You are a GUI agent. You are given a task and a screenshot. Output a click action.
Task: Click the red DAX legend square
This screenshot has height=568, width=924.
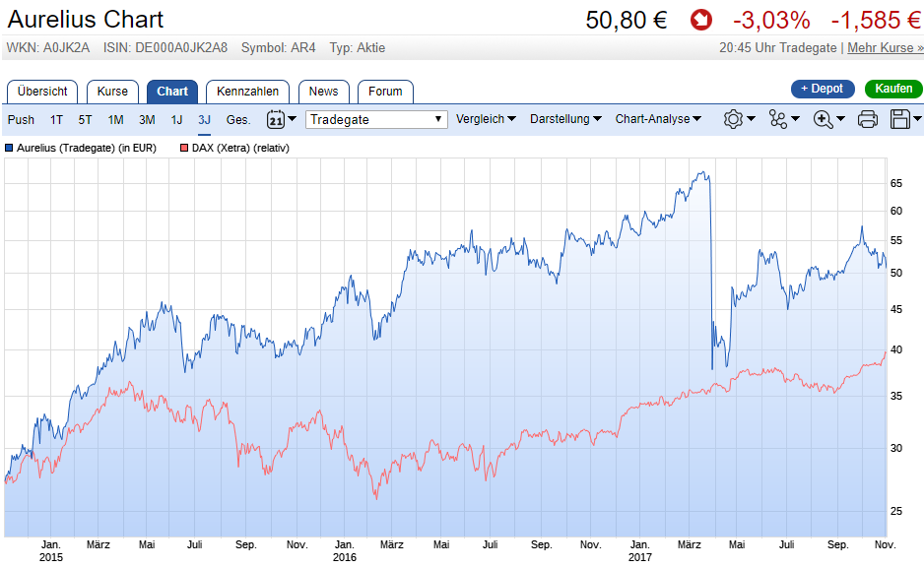(184, 149)
